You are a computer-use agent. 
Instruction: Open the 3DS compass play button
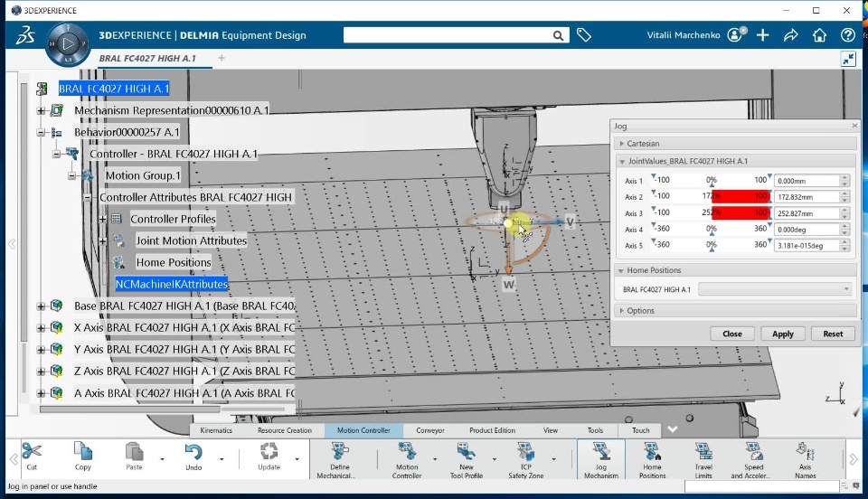pyautogui.click(x=68, y=43)
